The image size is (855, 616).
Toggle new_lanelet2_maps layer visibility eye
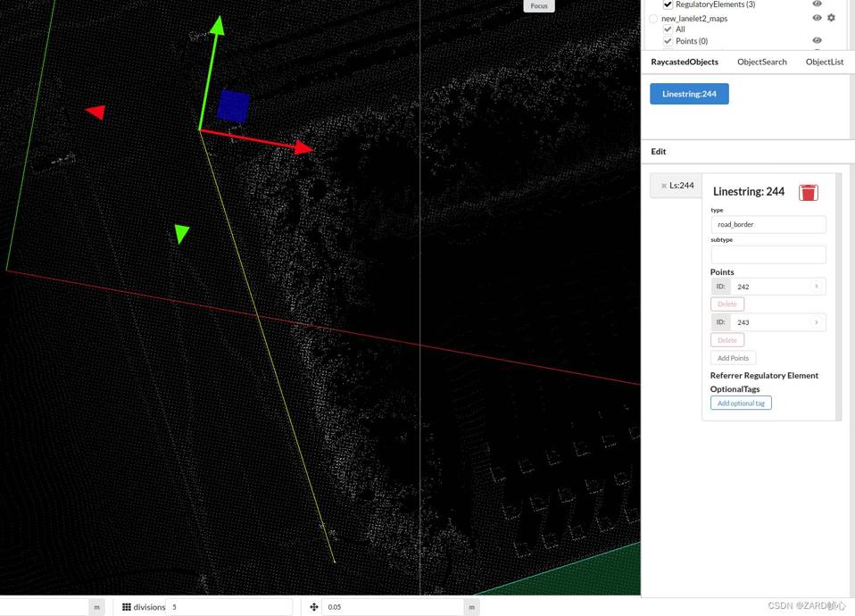tap(817, 18)
